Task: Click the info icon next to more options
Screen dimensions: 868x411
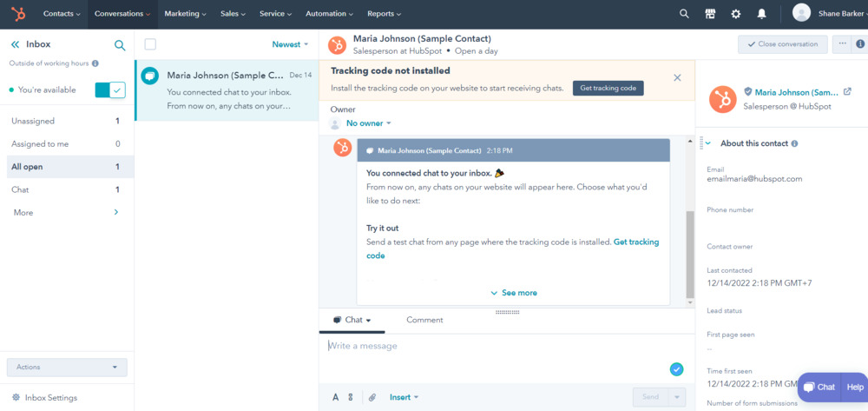Action: coord(860,44)
